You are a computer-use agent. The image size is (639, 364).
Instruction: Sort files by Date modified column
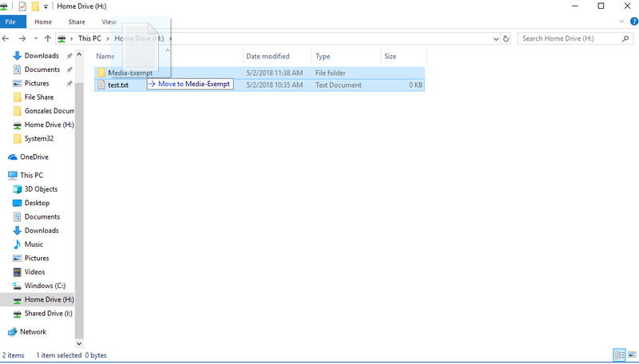(268, 57)
